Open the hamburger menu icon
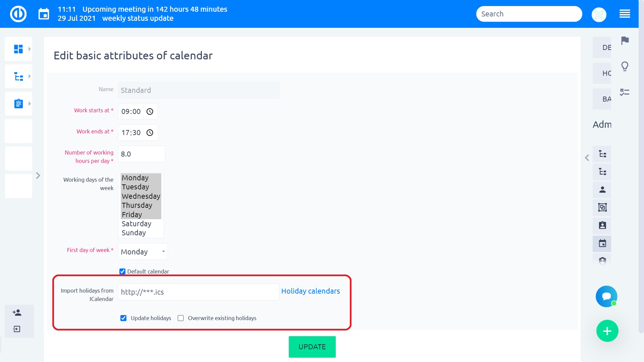644x362 pixels. [x=625, y=14]
